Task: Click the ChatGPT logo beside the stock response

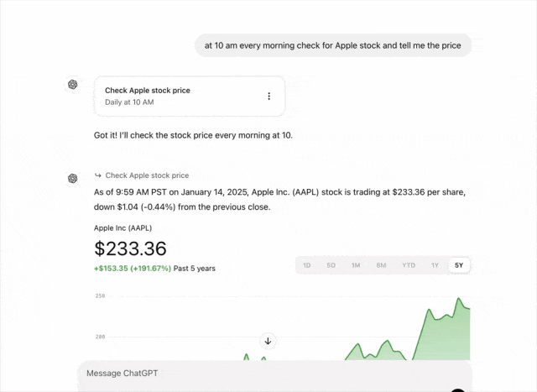Action: [73, 177]
